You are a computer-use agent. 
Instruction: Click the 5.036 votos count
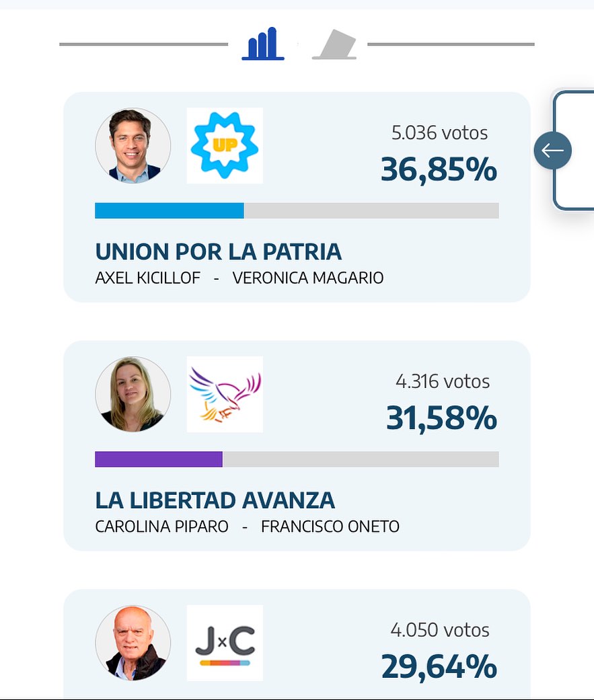point(439,133)
